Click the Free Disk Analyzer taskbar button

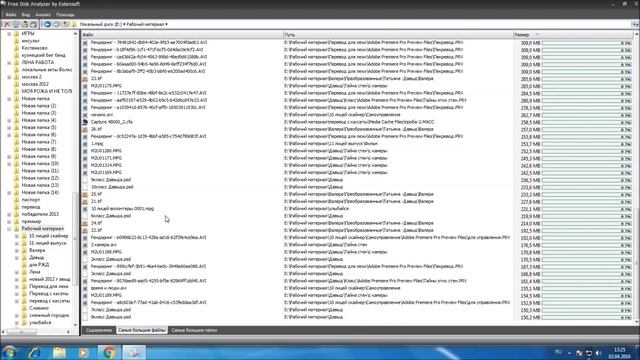tap(134, 352)
